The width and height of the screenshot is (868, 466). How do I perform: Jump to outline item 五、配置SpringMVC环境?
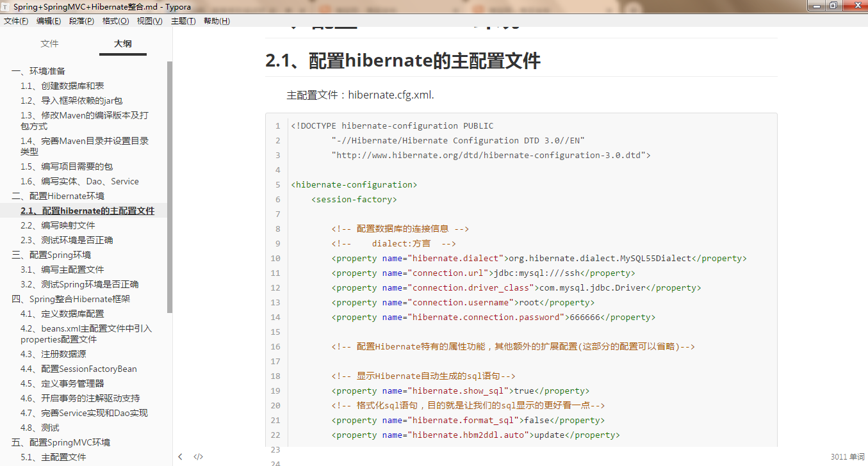point(61,442)
